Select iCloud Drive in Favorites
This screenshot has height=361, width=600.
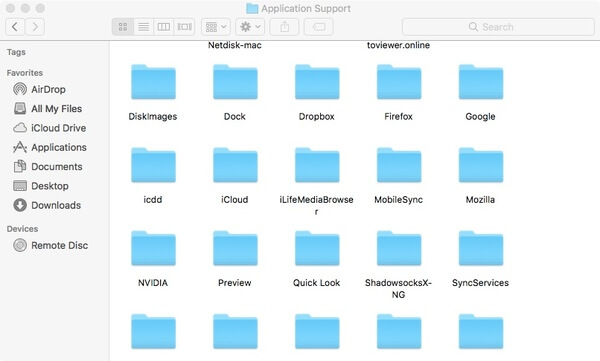pyautogui.click(x=49, y=128)
